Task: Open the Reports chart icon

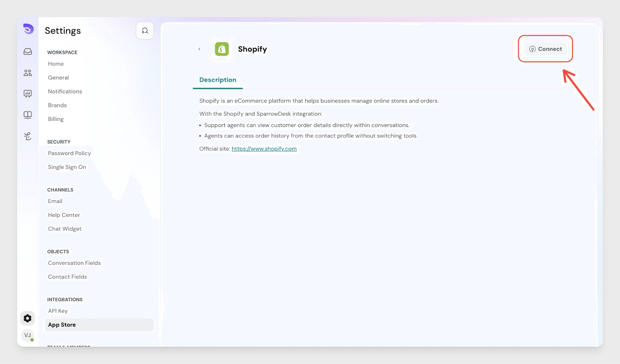Action: point(28,94)
